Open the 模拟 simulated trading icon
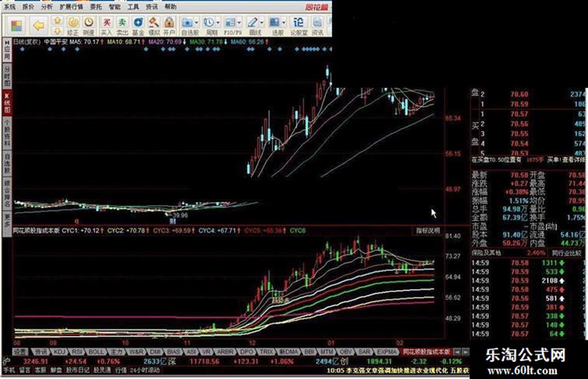 coord(154,26)
